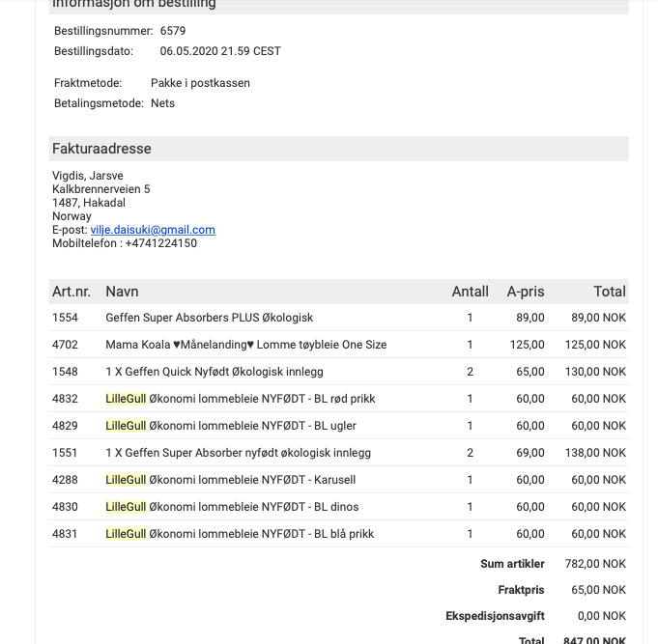658x644 pixels.
Task: Select article number 4288
Action: 65,480
